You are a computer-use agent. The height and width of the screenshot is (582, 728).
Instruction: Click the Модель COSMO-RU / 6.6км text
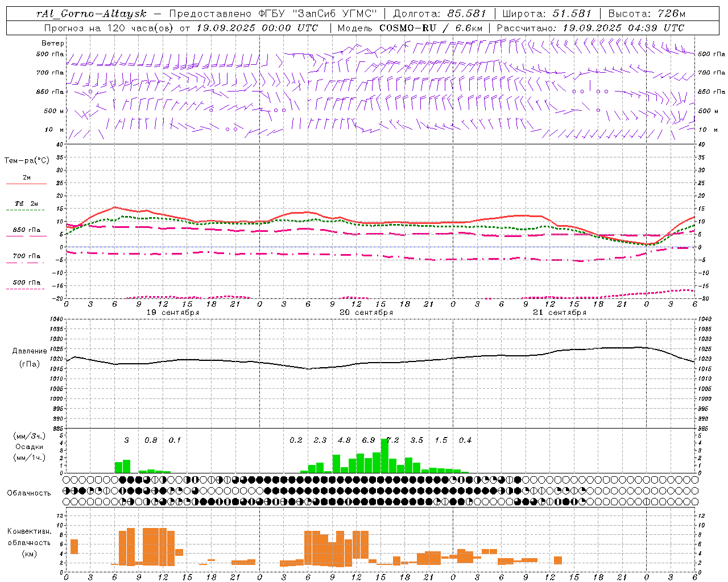tap(410, 27)
